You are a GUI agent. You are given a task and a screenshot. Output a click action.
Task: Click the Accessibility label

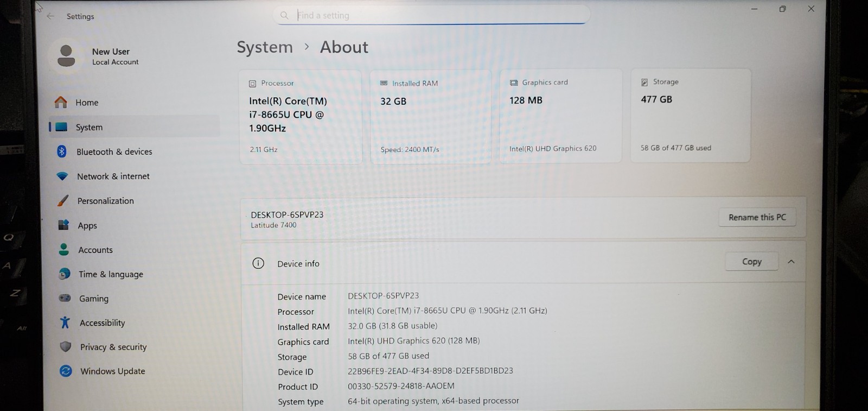click(103, 323)
